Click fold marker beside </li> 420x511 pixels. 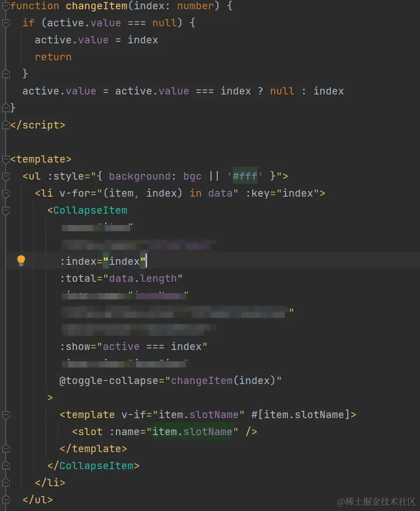pos(6,483)
